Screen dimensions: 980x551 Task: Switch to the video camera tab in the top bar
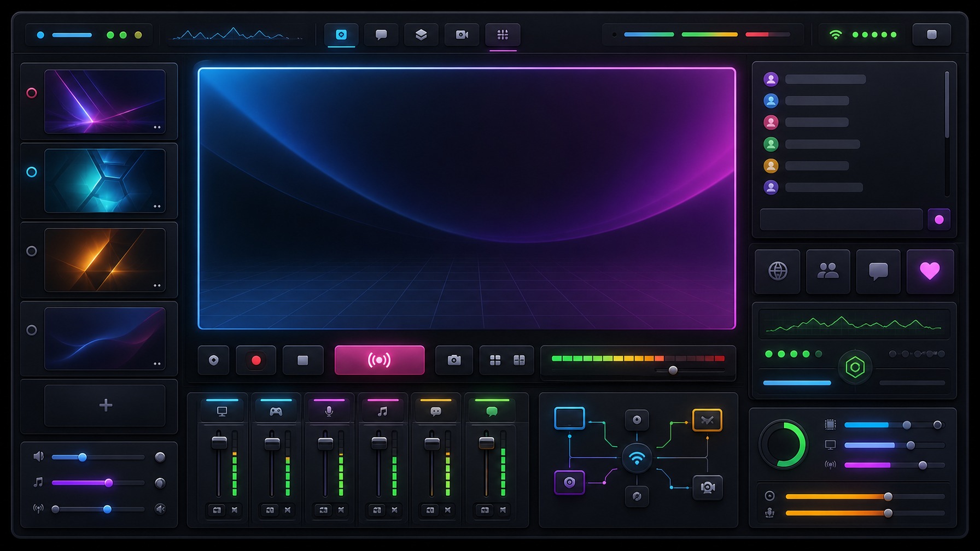pos(462,35)
